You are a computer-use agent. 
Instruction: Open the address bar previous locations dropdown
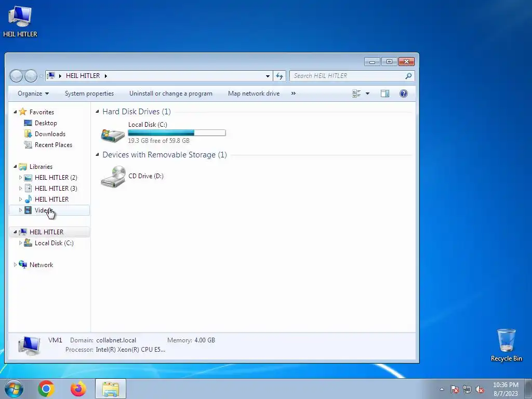268,76
